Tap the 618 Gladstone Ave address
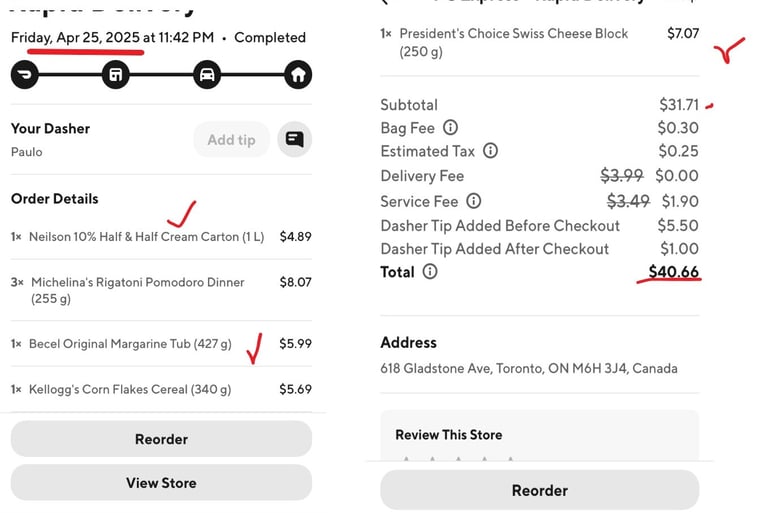Image resolution: width=768 pixels, height=513 pixels. [529, 368]
